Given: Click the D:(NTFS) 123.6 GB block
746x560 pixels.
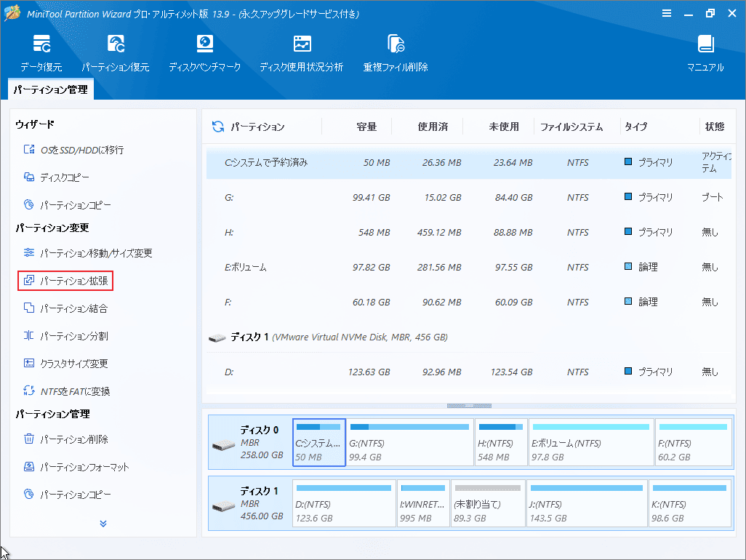Looking at the screenshot, I should [x=344, y=503].
